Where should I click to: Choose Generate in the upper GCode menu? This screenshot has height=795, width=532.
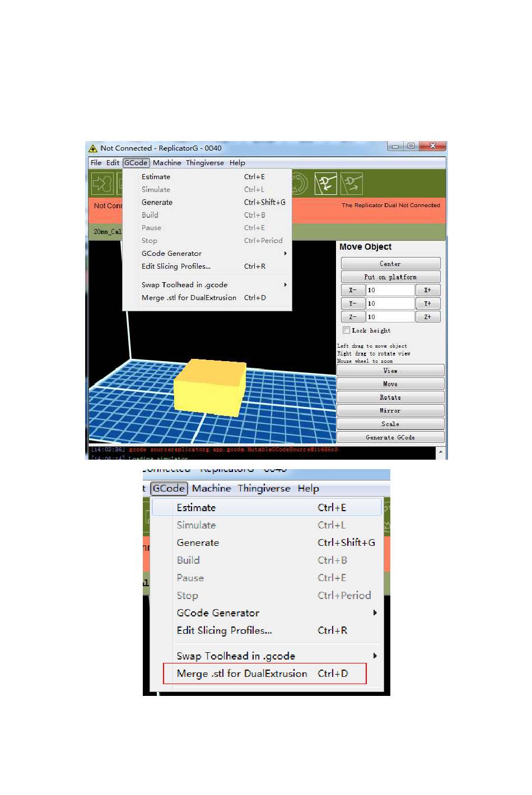click(x=207, y=203)
